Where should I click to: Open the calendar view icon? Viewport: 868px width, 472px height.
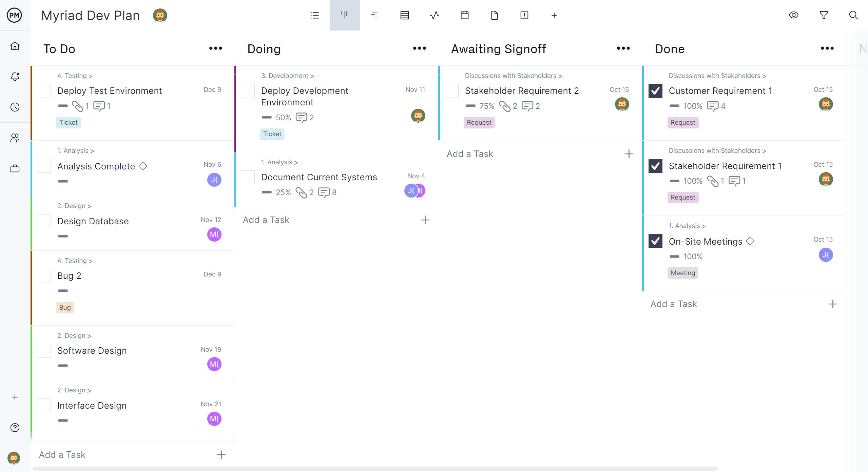[464, 15]
